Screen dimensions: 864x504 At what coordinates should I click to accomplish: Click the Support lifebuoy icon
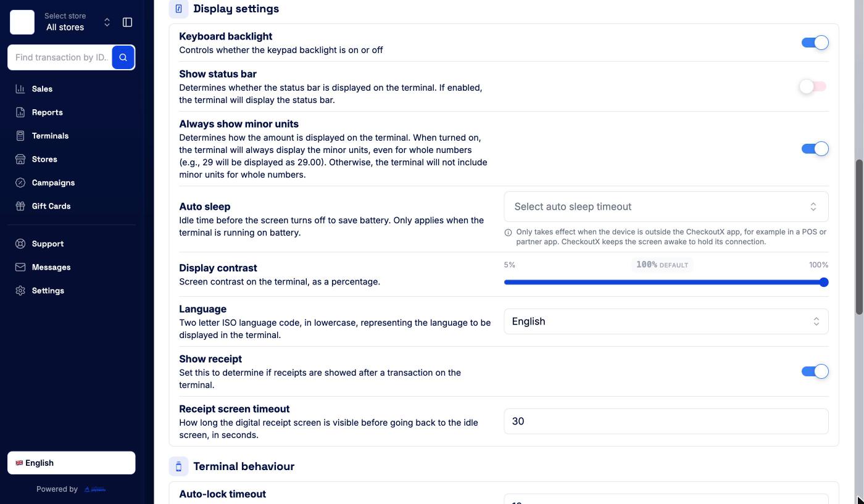[20, 244]
